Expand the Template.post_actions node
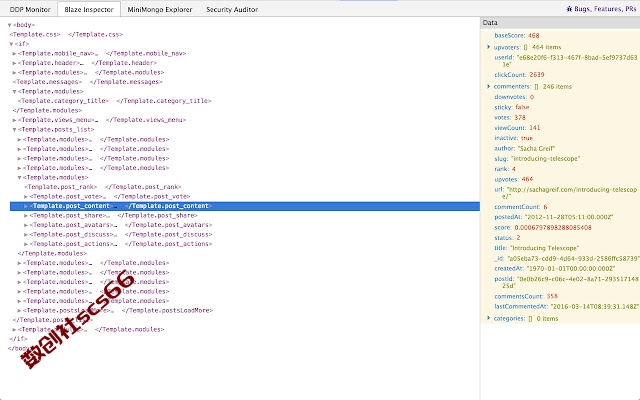Screen dimensions: 640x400 (26, 244)
